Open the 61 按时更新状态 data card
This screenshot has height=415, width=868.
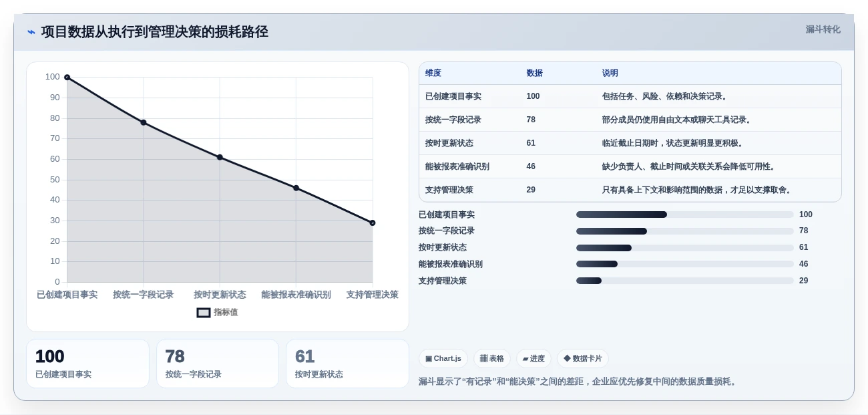tap(347, 364)
